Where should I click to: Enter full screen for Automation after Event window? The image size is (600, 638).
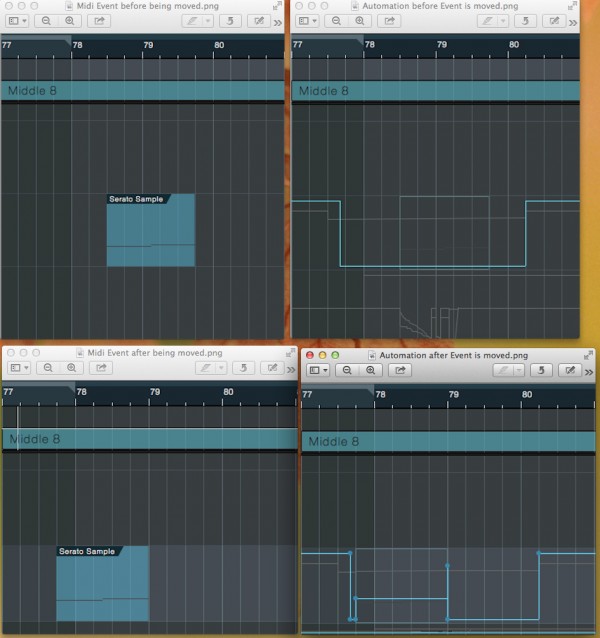click(x=588, y=356)
